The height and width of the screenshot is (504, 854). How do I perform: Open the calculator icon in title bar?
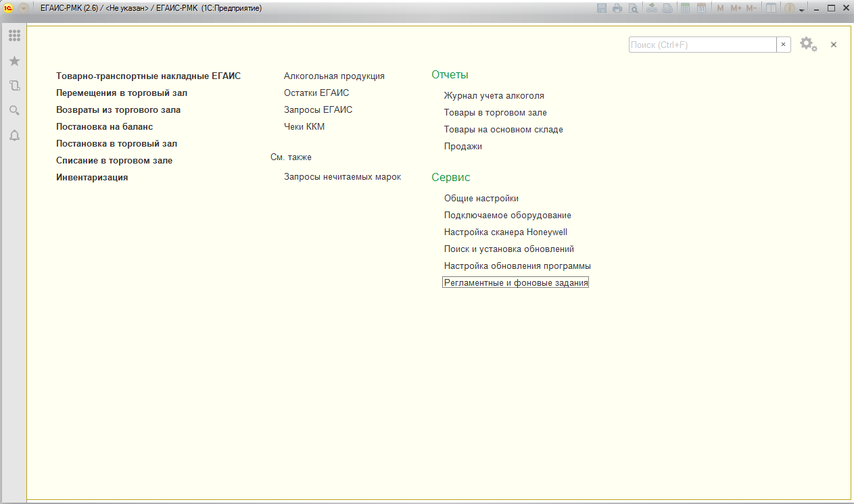pyautogui.click(x=685, y=8)
